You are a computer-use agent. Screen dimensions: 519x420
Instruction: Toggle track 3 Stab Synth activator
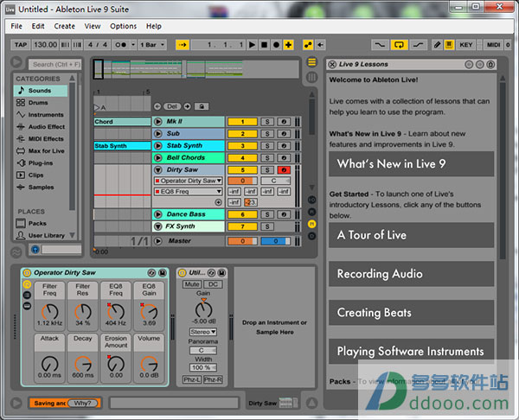(x=242, y=146)
